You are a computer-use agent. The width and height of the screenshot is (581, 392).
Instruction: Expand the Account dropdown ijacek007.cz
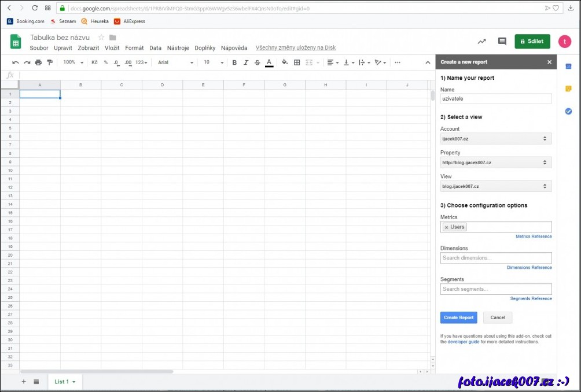pos(495,139)
